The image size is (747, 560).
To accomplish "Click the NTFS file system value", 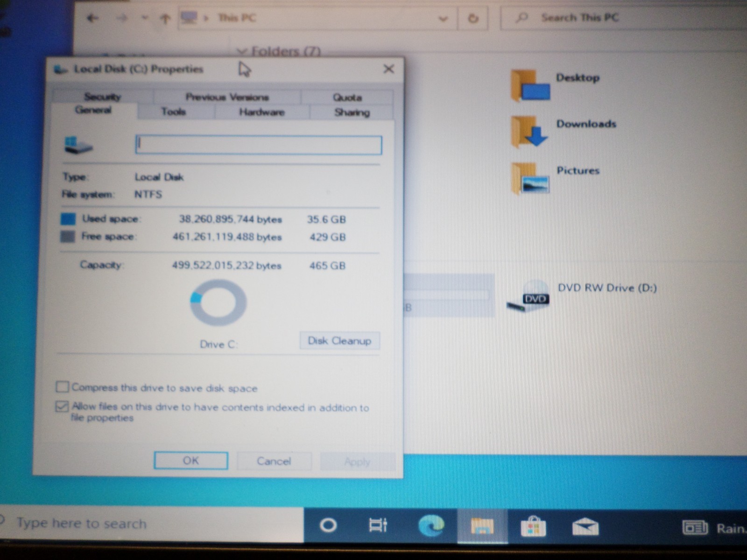I will [148, 194].
